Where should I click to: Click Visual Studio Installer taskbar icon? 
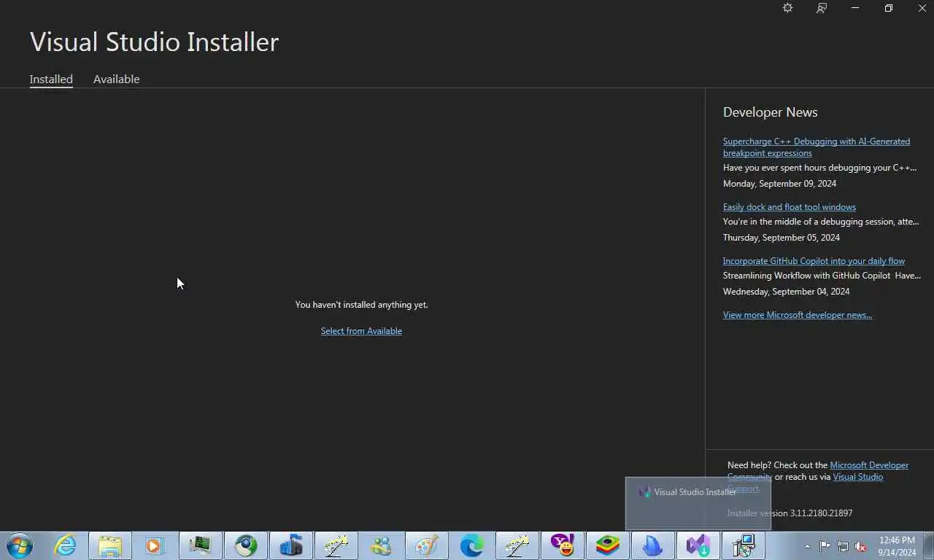click(x=698, y=545)
